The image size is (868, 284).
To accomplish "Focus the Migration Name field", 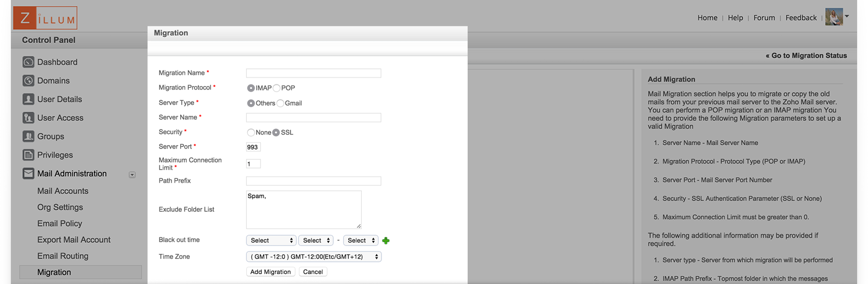I will [314, 73].
